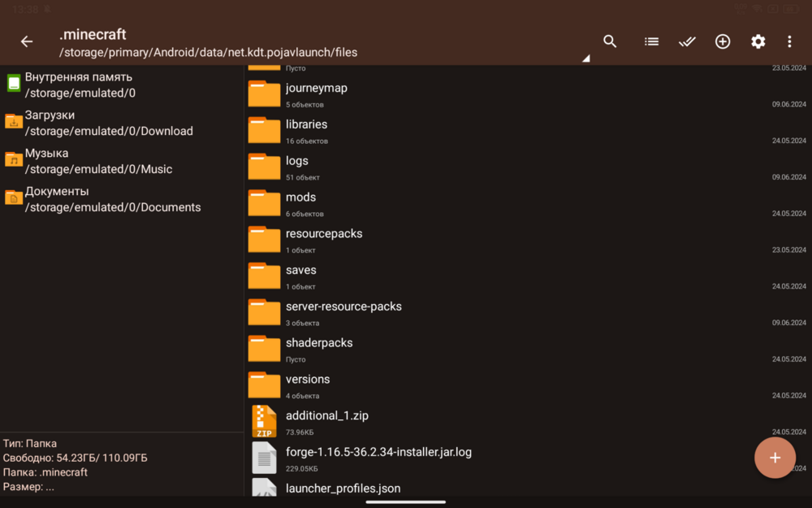
Task: Select the server-resource-packs folder icon
Action: [x=264, y=312]
